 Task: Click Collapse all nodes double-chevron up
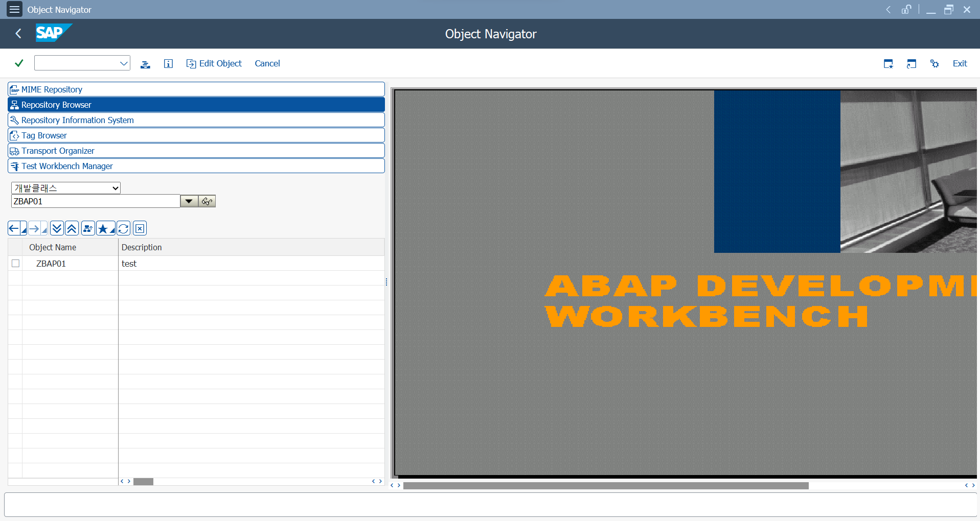pos(72,228)
